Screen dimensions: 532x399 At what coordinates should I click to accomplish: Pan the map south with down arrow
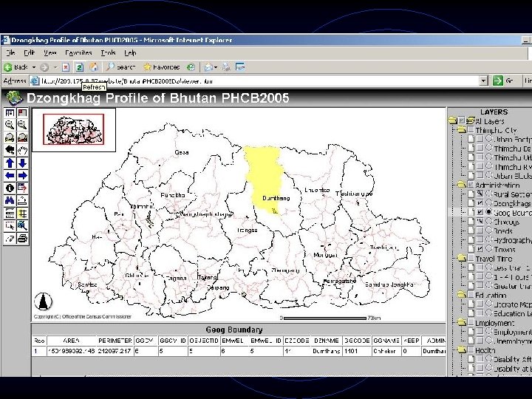pyautogui.click(x=22, y=163)
